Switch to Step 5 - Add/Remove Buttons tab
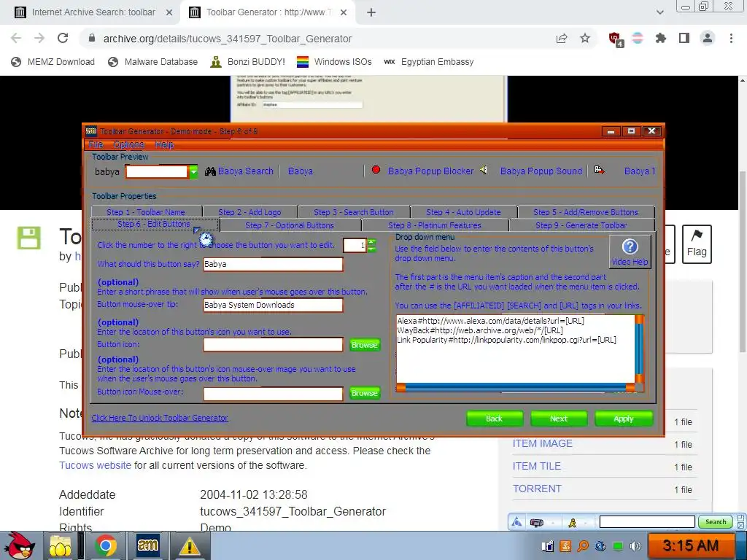The width and height of the screenshot is (747, 560). point(586,212)
